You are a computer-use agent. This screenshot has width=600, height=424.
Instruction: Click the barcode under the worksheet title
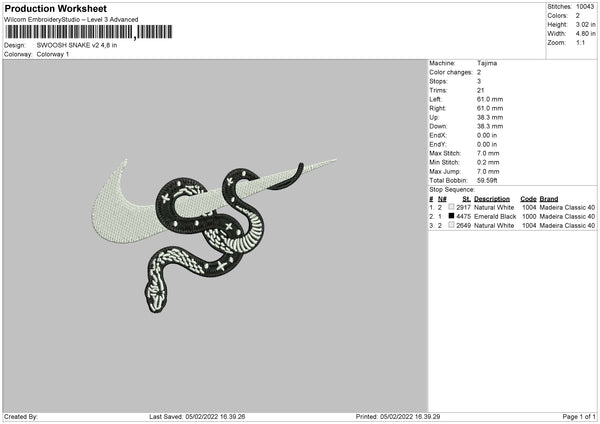coord(89,32)
